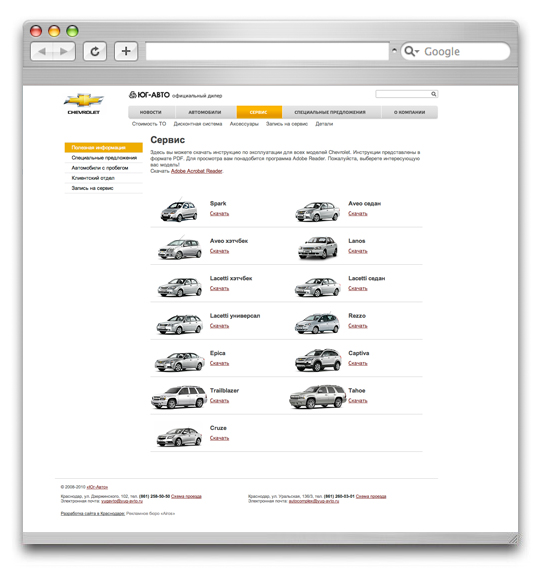Download the Aveo хэтчбек manual
Image resolution: width=544 pixels, height=587 pixels.
point(219,251)
